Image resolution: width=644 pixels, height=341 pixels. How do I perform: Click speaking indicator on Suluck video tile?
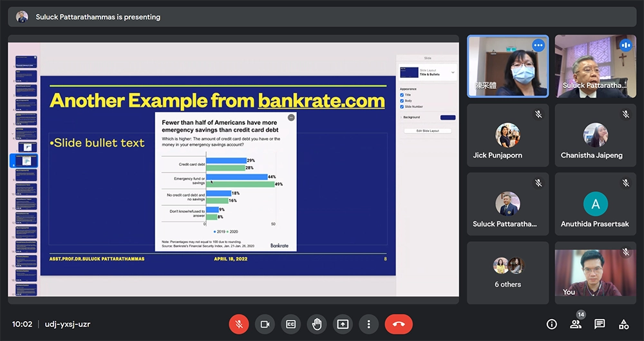(x=625, y=45)
